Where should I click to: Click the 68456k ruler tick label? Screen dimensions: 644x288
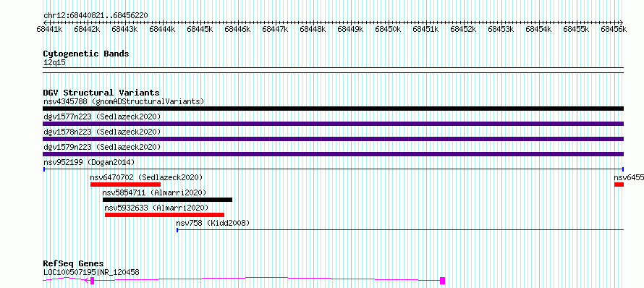pos(613,29)
